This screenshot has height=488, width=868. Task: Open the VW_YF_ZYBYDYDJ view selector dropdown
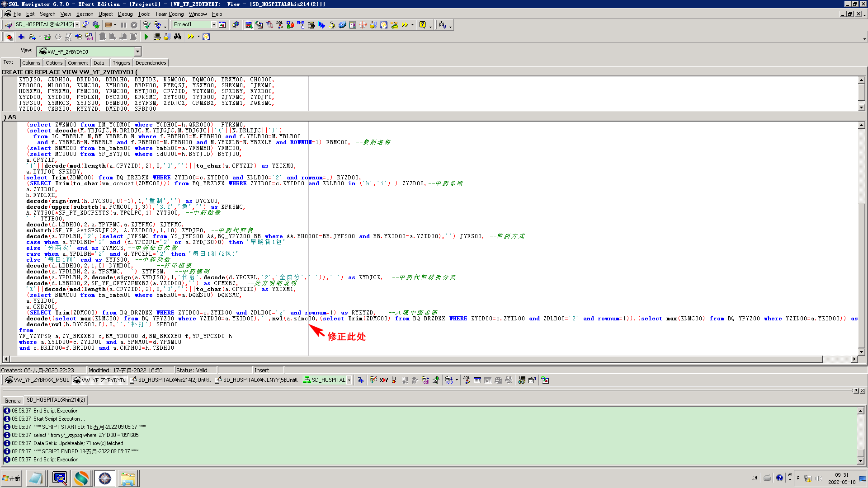(x=137, y=52)
